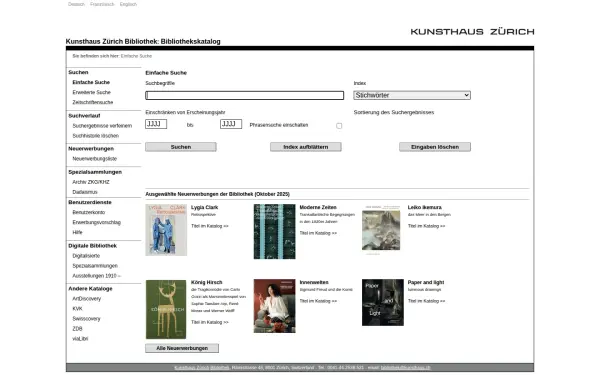Open the Stichwörter index dropdown
600x375 pixels.
pos(412,95)
